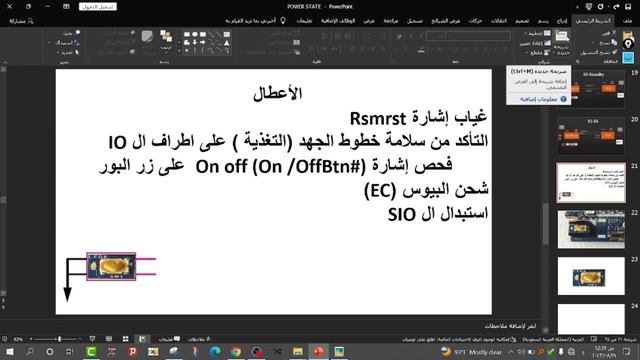Select slide 22 thumbnail
Image resolution: width=640 pixels, height=360 pixels.
(x=591, y=229)
